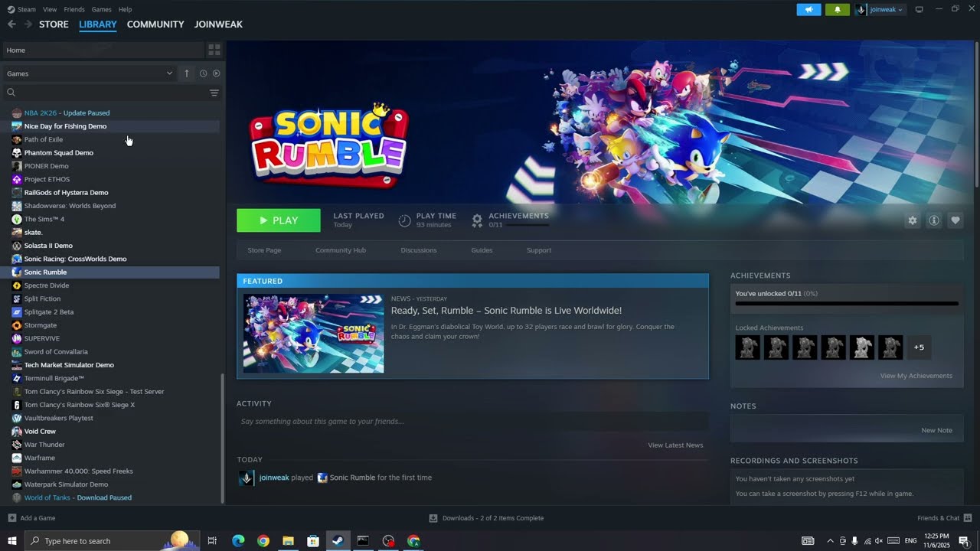Click the Home library button

point(103,50)
